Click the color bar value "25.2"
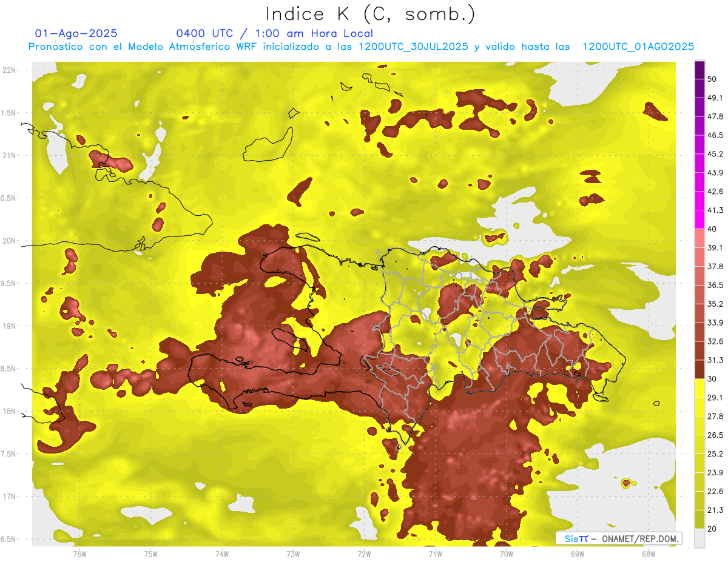The width and height of the screenshot is (728, 562). click(x=715, y=454)
